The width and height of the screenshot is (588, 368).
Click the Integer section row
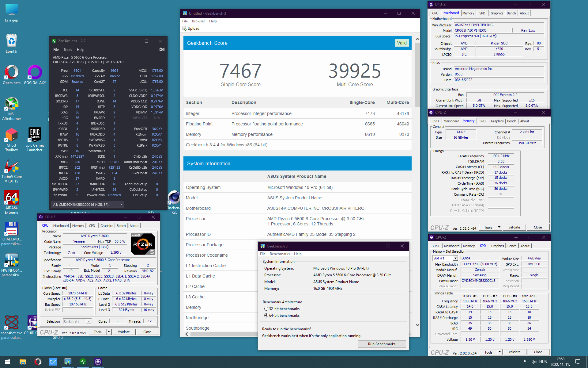(297, 113)
